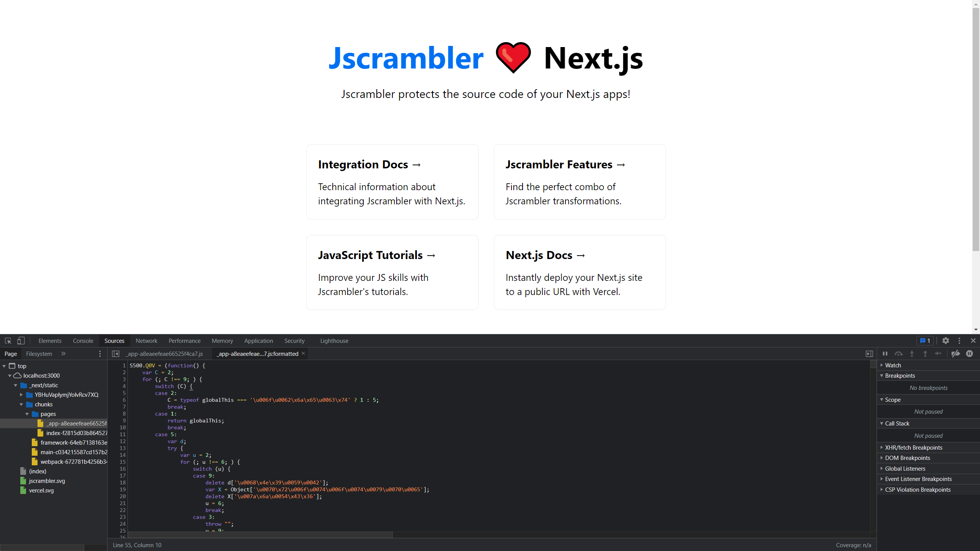Expand the YBHuVaplymjYolvRcv7XQ folder
Image resolution: width=980 pixels, height=551 pixels.
click(x=21, y=395)
